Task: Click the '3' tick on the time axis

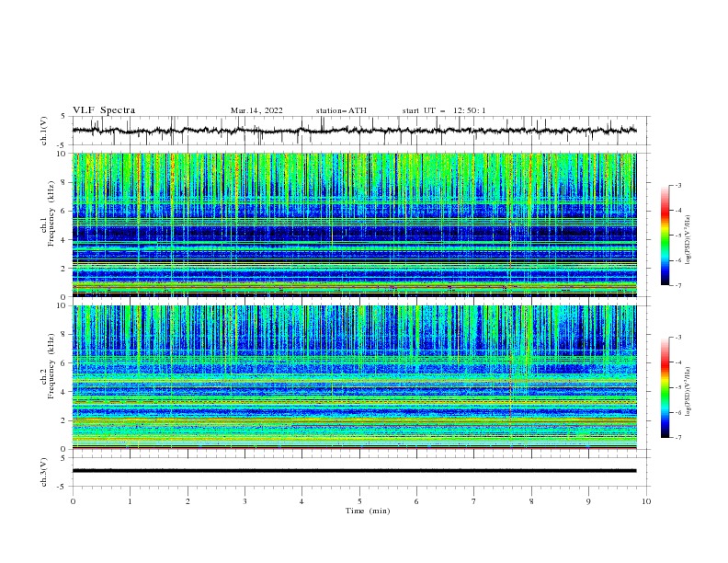Action: click(245, 501)
